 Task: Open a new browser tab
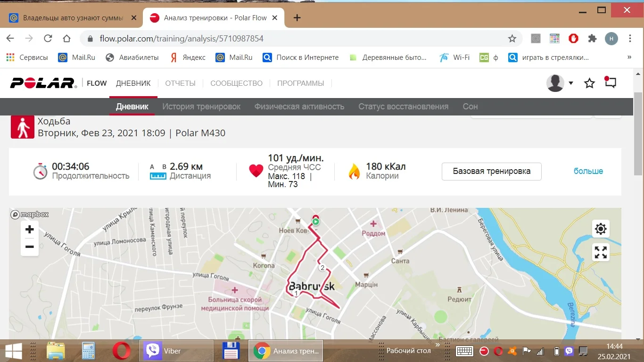(x=297, y=18)
